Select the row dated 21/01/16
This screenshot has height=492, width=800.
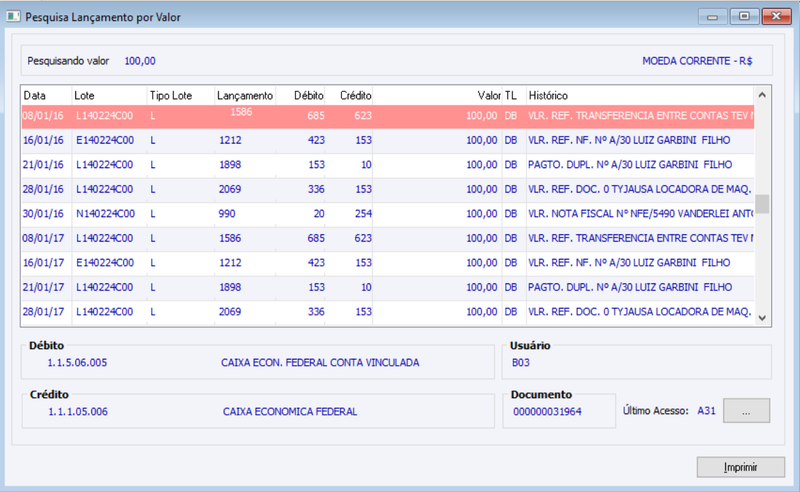tap(387, 165)
